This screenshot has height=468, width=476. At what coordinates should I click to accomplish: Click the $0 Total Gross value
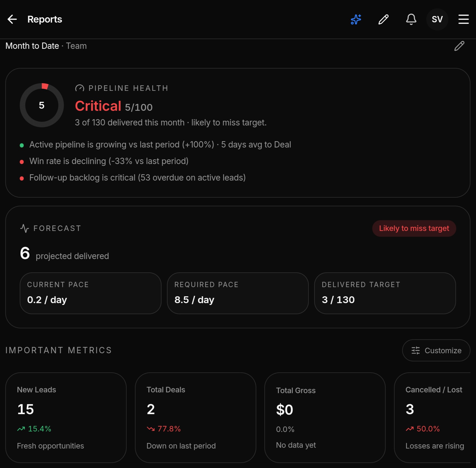coord(284,410)
